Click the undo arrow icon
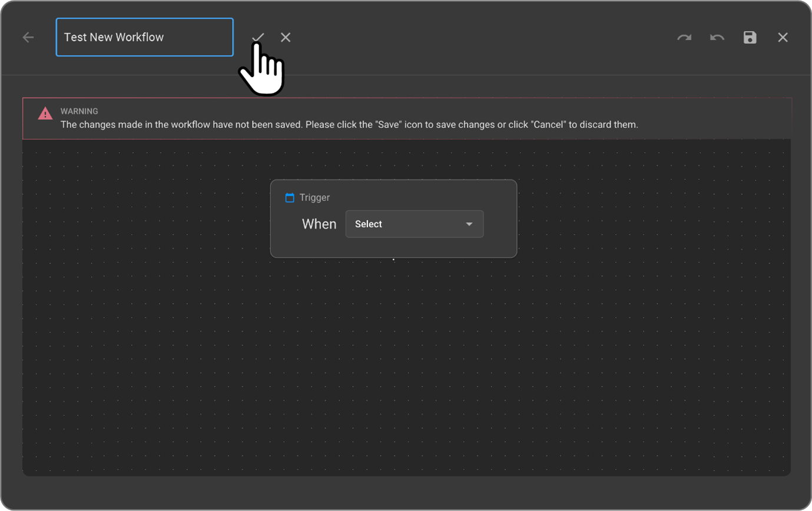Screen dimensions: 812x511 (717, 38)
